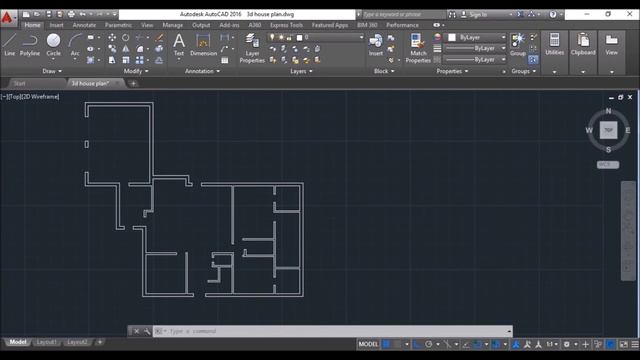This screenshot has height=360, width=640.
Task: Open Layer Properties manager
Action: [x=252, y=48]
